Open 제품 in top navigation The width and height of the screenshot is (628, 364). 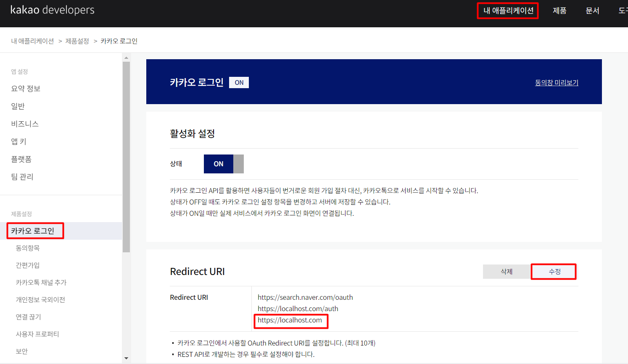point(559,10)
